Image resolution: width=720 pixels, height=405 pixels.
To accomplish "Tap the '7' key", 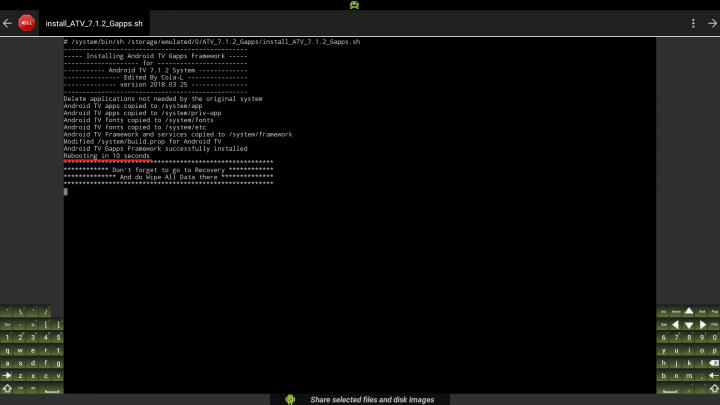I will (x=675, y=337).
